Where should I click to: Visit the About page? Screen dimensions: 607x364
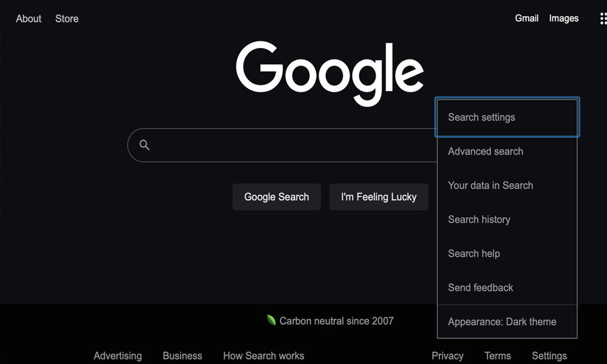coord(28,19)
